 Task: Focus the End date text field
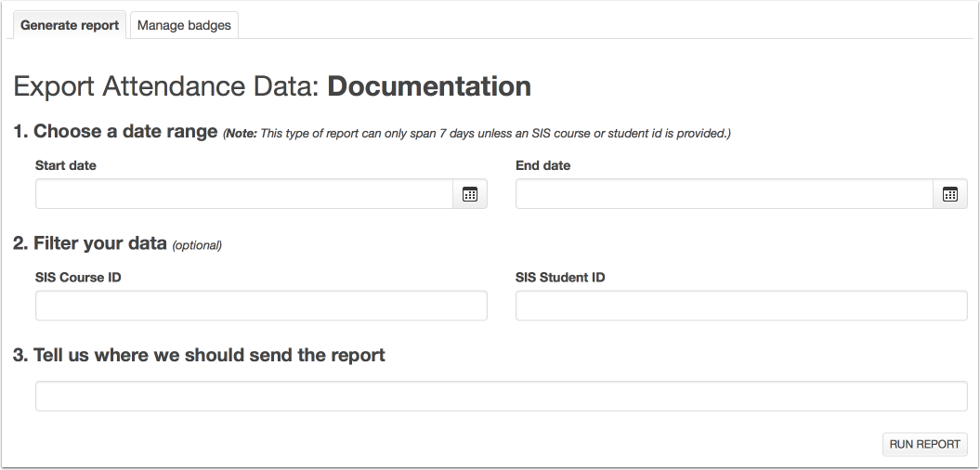(725, 194)
